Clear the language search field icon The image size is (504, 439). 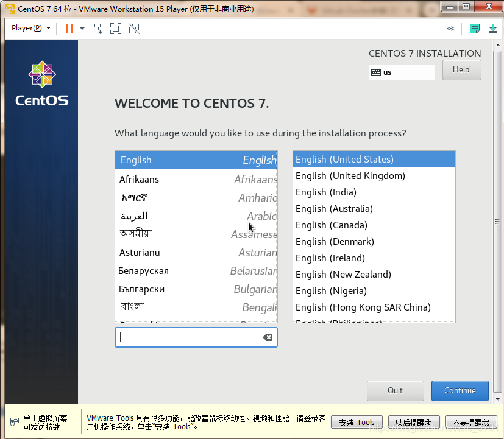pos(268,337)
